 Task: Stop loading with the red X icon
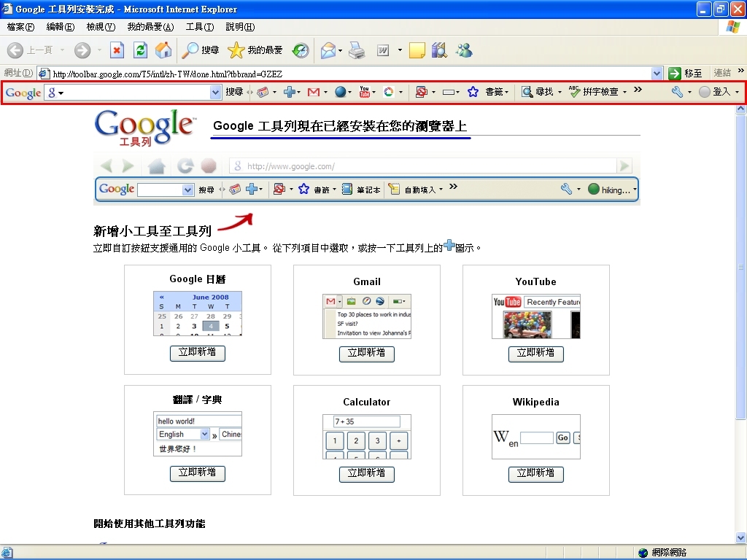(117, 50)
